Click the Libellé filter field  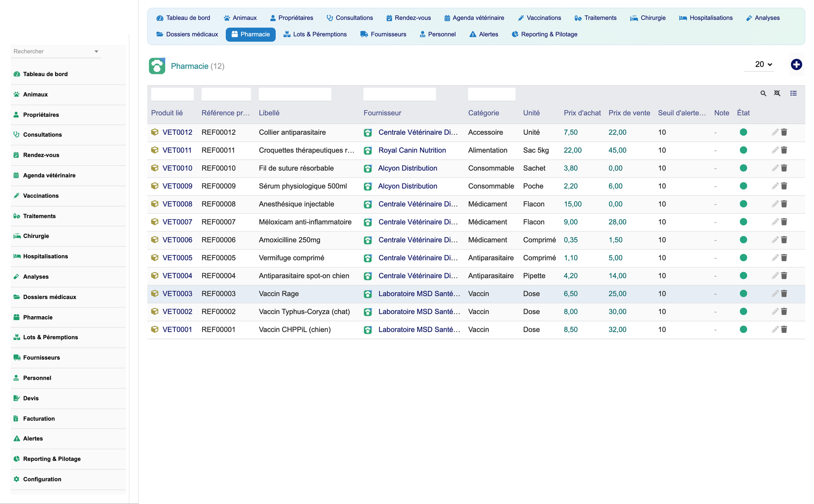[x=295, y=94]
